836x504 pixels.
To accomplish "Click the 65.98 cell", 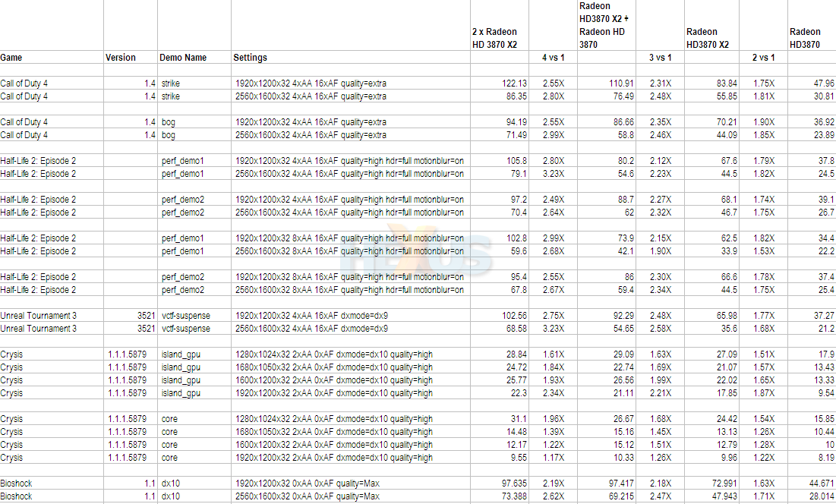I will coord(711,316).
